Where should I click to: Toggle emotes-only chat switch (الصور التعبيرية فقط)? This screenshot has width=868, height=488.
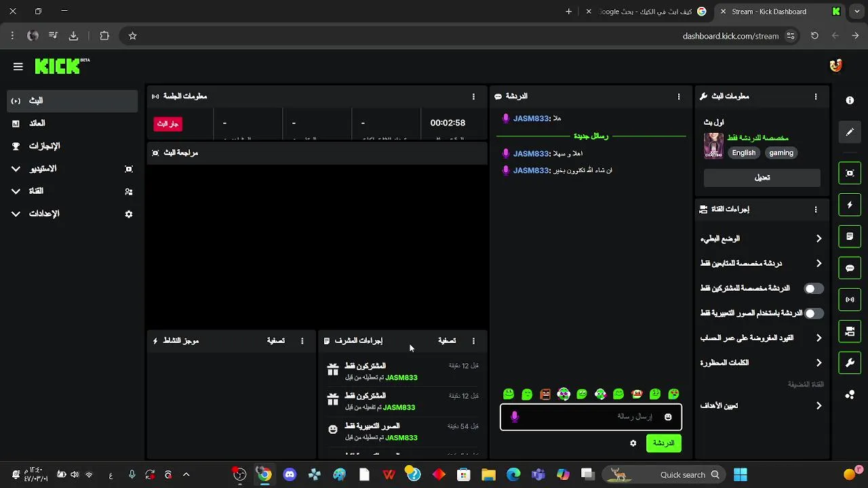pyautogui.click(x=814, y=313)
